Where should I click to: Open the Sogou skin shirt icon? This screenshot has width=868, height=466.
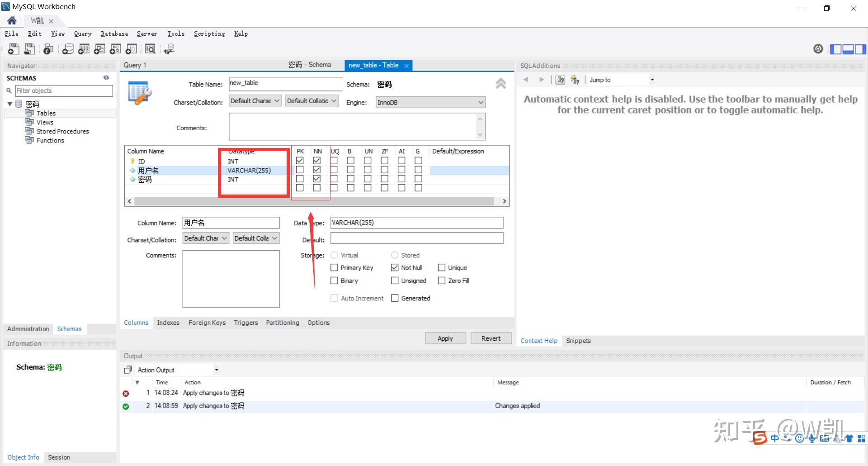[x=849, y=438]
